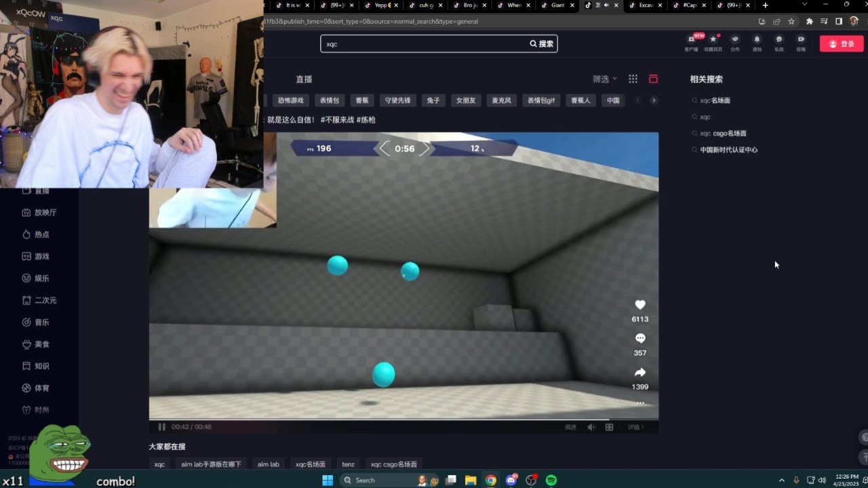
Task: Click related search xqc名场面
Action: 715,100
